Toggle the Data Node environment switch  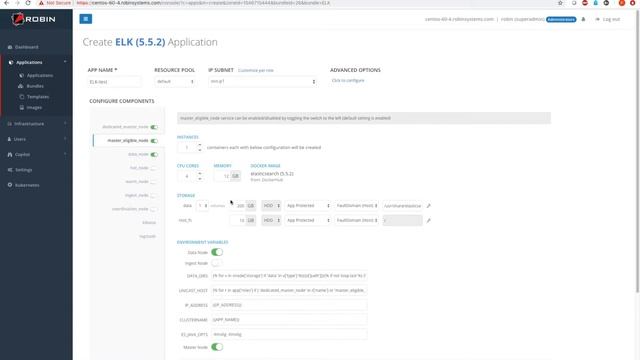217,252
